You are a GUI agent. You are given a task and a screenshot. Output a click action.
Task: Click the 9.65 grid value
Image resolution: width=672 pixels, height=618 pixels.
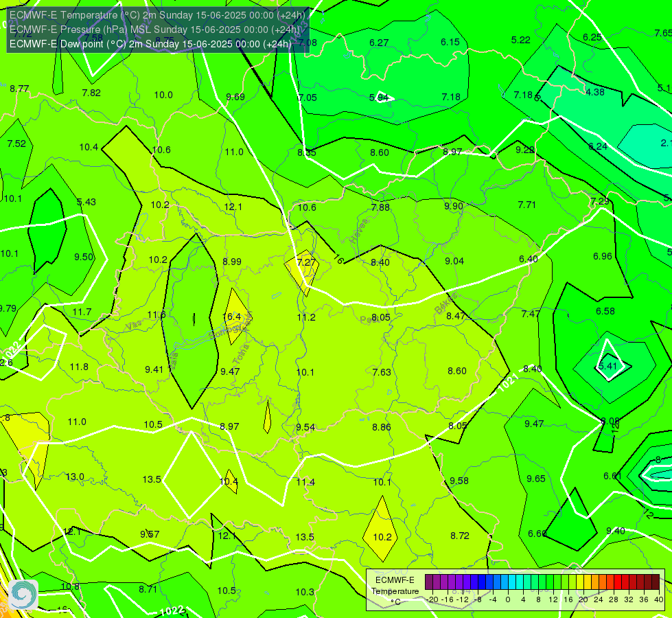point(535,479)
